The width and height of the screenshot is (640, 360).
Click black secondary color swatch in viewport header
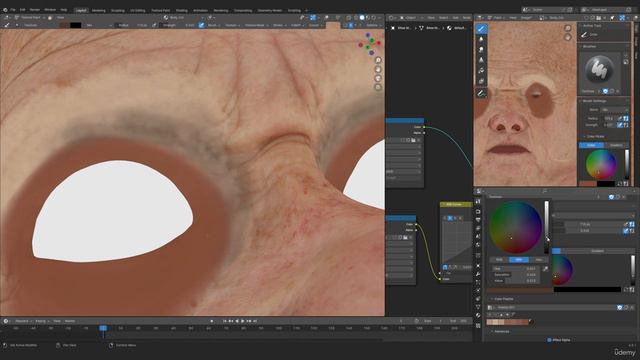click(76, 25)
